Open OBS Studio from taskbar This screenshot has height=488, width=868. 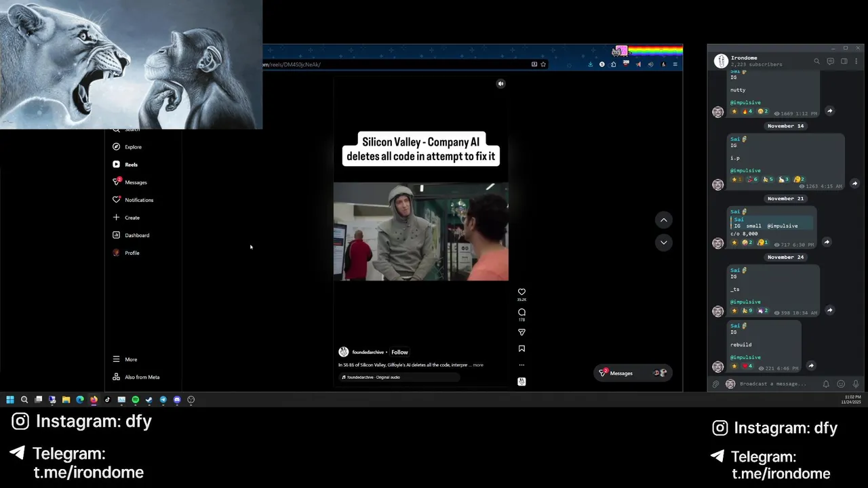191,400
